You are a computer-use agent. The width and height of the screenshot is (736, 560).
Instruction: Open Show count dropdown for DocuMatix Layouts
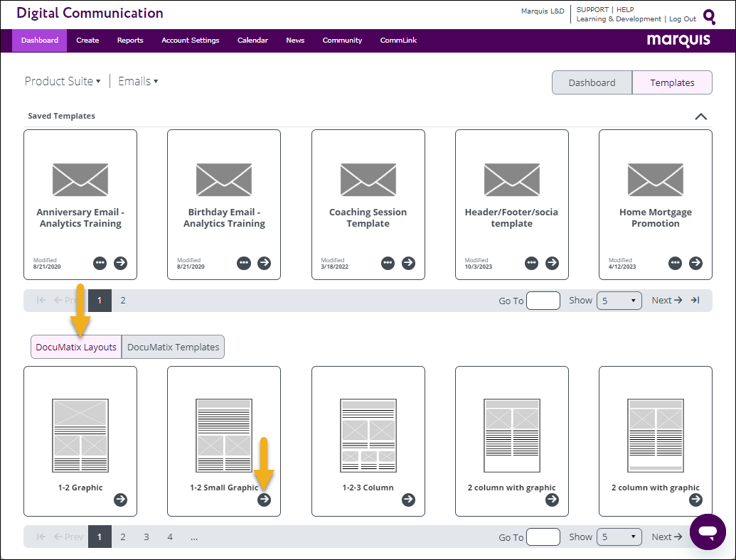coord(619,537)
